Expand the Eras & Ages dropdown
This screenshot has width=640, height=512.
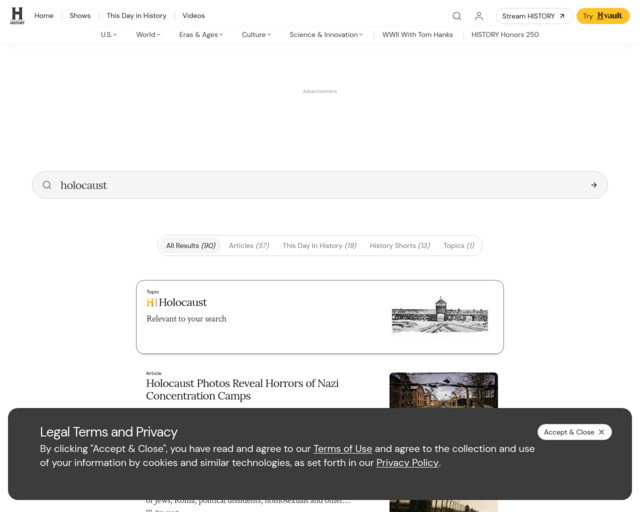(x=201, y=35)
